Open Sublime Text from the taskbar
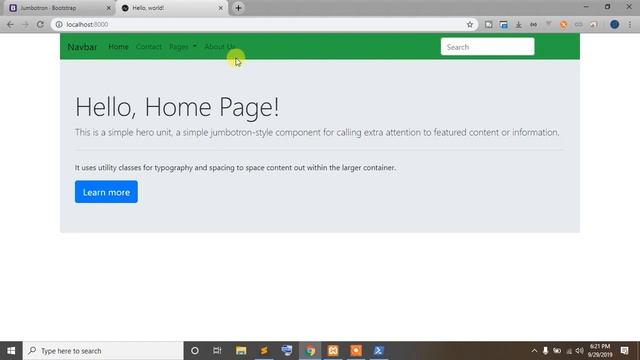This screenshot has height=360, width=640. [264, 351]
